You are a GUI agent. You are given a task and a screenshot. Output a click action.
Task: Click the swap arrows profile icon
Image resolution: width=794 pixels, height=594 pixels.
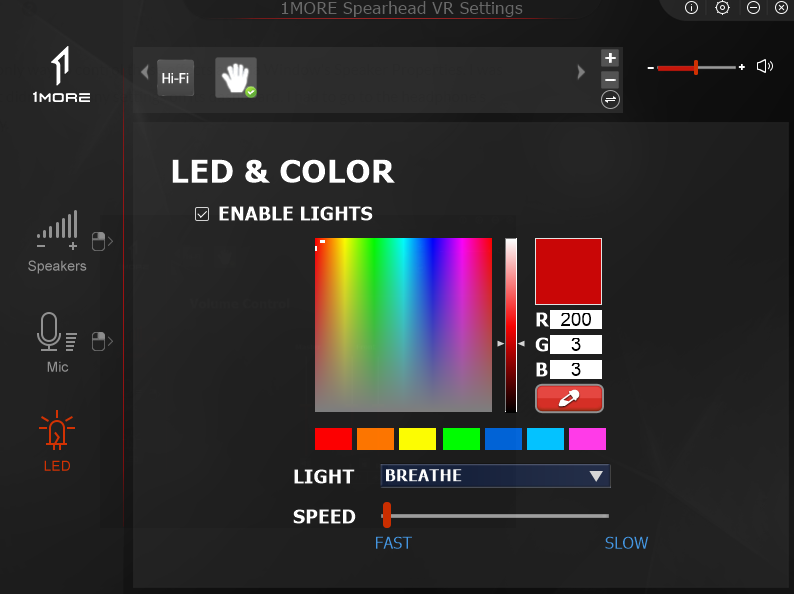[x=610, y=100]
